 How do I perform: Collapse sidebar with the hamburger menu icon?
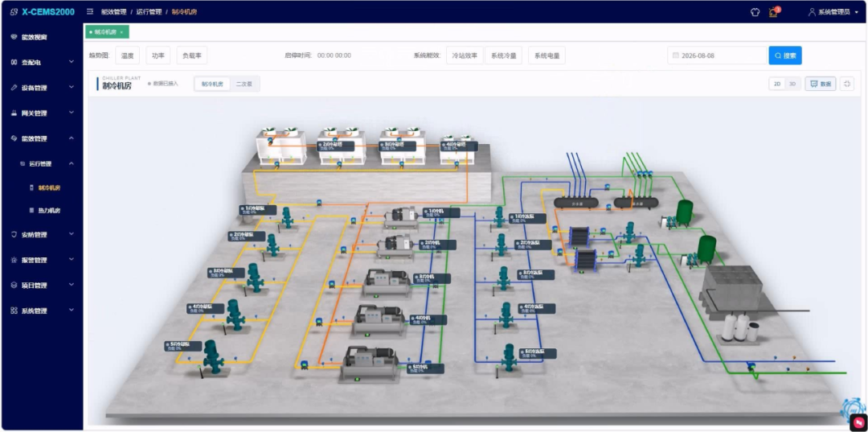(90, 11)
